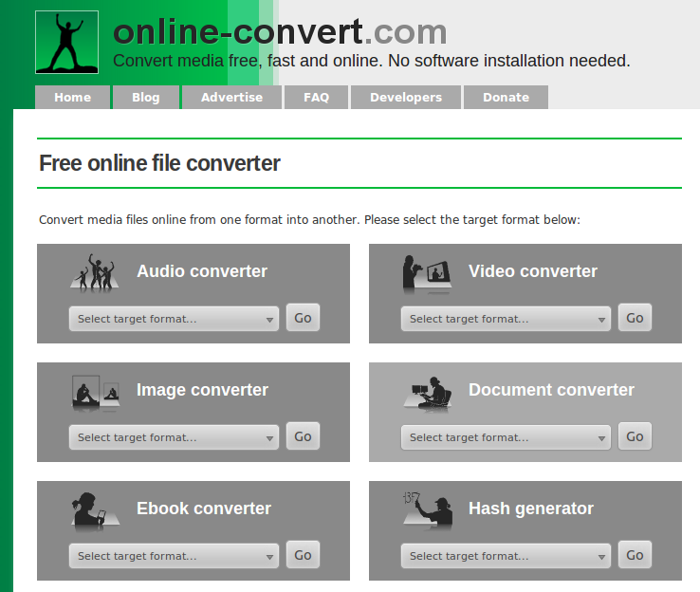This screenshot has width=700, height=592.
Task: Click the 'Convert media free, fast and online' tagline
Action: (x=372, y=61)
